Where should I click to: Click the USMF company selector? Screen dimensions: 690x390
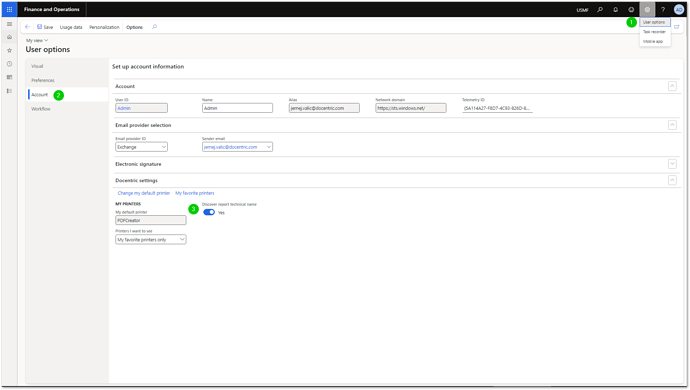582,10
